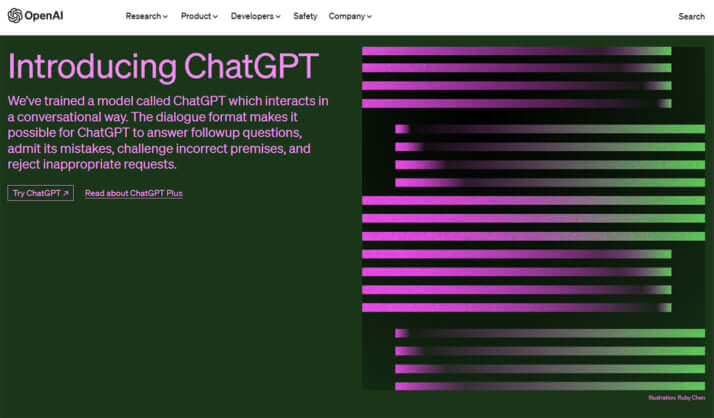This screenshot has width=714, height=418.
Task: Click the Introducing ChatGPT heading
Action: point(163,67)
